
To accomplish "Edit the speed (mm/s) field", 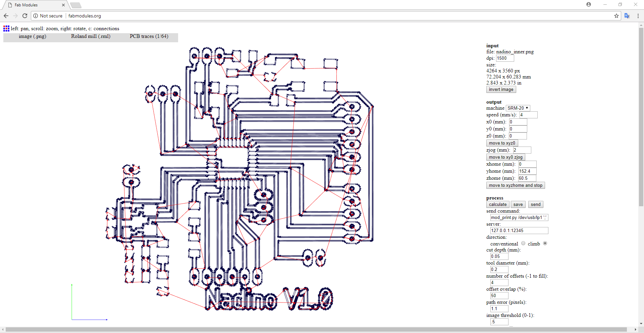I will 529,115.
